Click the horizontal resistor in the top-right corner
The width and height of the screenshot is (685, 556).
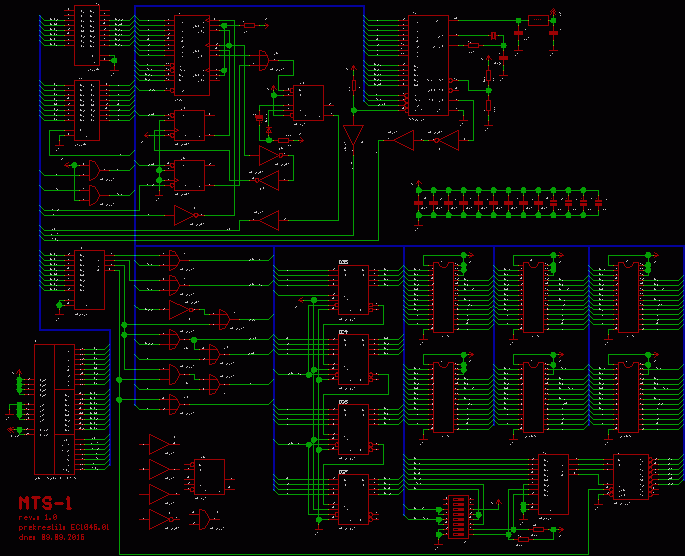[x=539, y=20]
